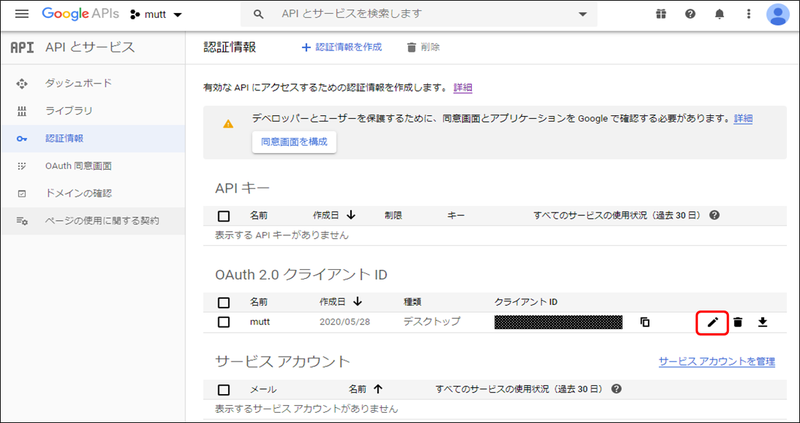Open the user account avatar
This screenshot has height=423, width=800.
778,14
